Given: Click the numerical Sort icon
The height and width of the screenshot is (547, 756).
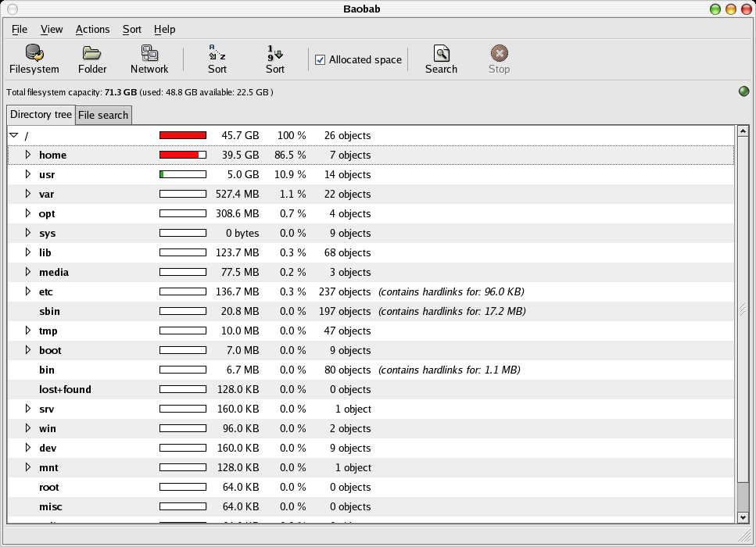Looking at the screenshot, I should pyautogui.click(x=275, y=54).
